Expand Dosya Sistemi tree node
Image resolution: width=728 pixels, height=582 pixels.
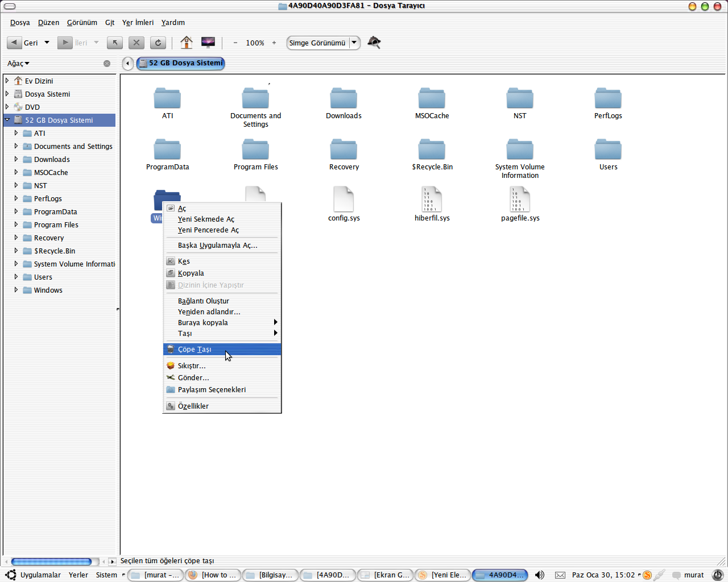pos(7,94)
